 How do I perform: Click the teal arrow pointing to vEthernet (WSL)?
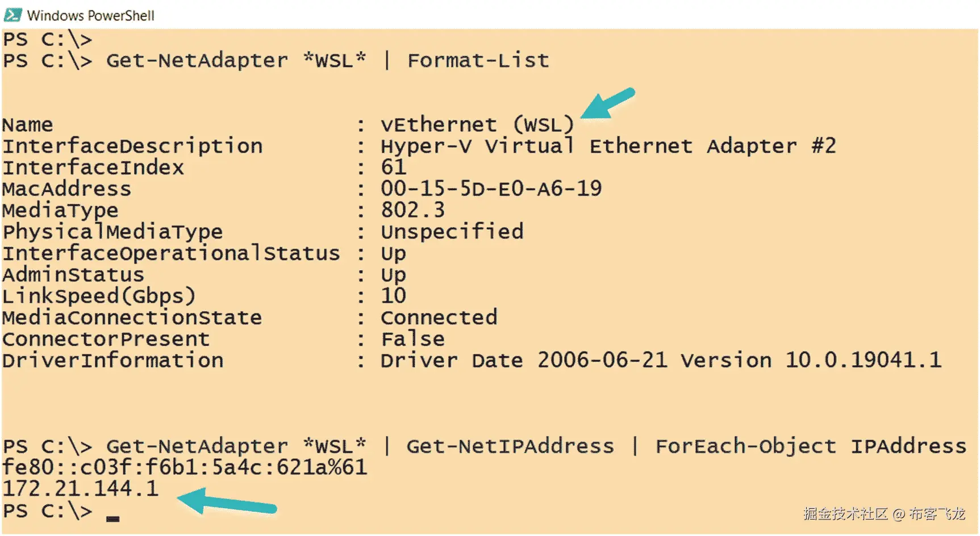(x=607, y=103)
